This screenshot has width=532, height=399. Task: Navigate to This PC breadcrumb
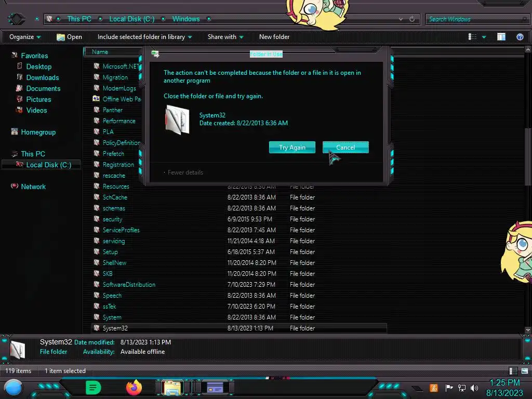click(79, 19)
